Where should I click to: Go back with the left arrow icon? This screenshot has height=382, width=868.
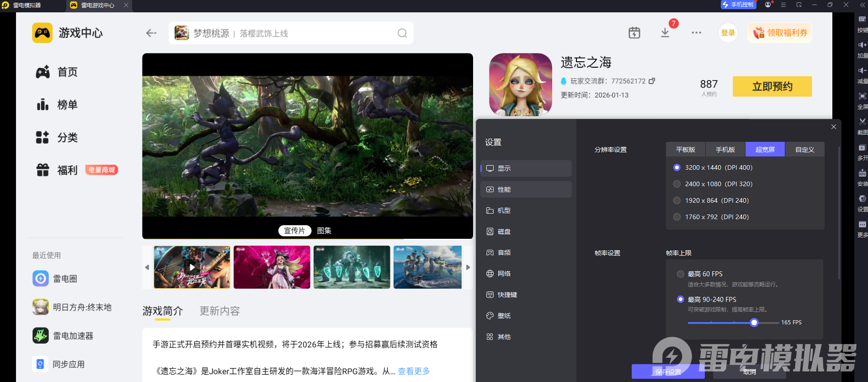[151, 33]
